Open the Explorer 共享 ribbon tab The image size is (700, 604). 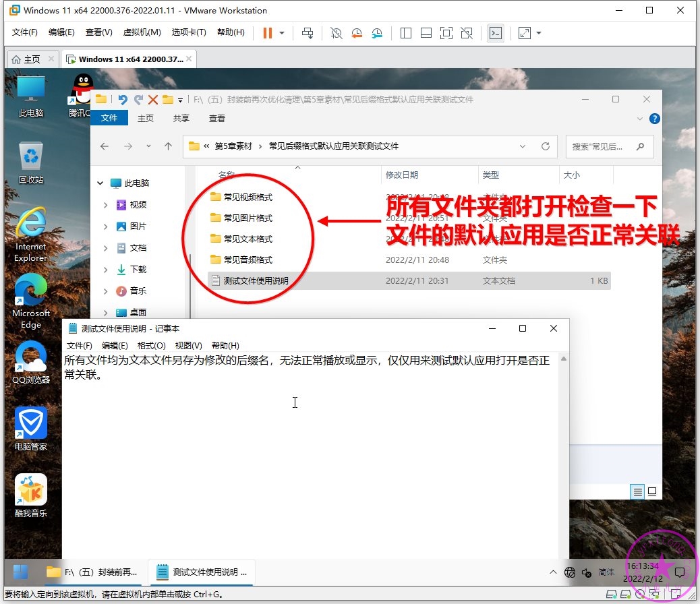point(181,118)
